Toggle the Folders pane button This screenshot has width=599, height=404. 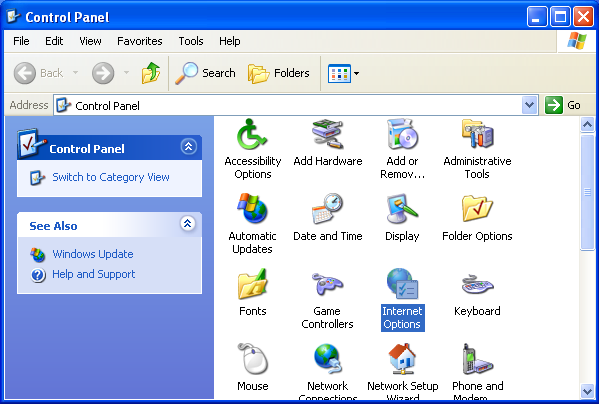point(279,73)
